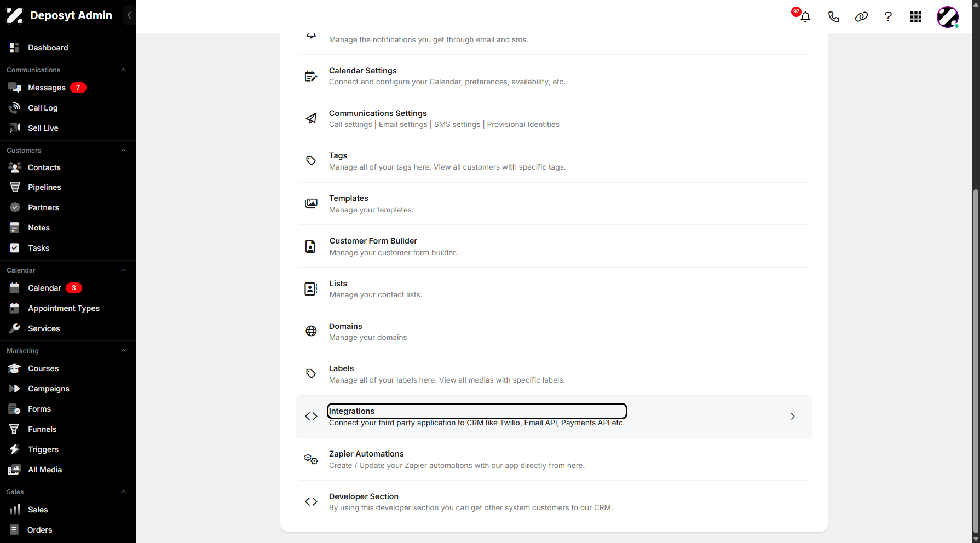Screen dimensions: 980x543
Task: Open Email settings link
Action: (403, 125)
